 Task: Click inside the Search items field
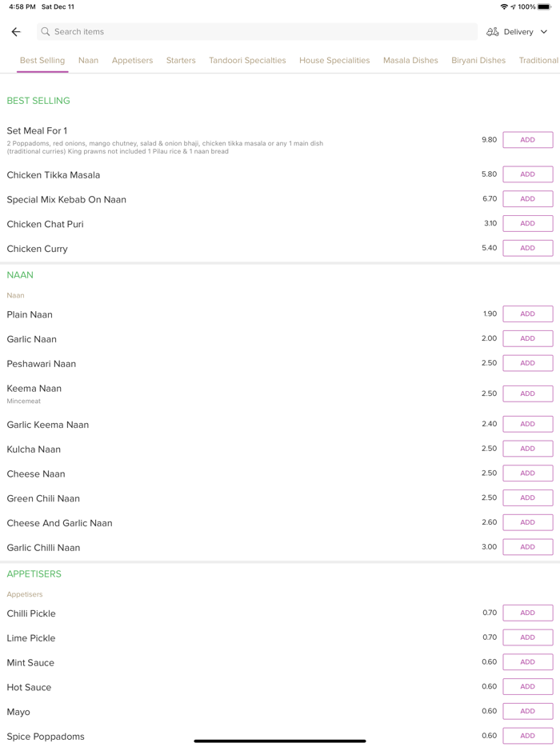pos(160,31)
